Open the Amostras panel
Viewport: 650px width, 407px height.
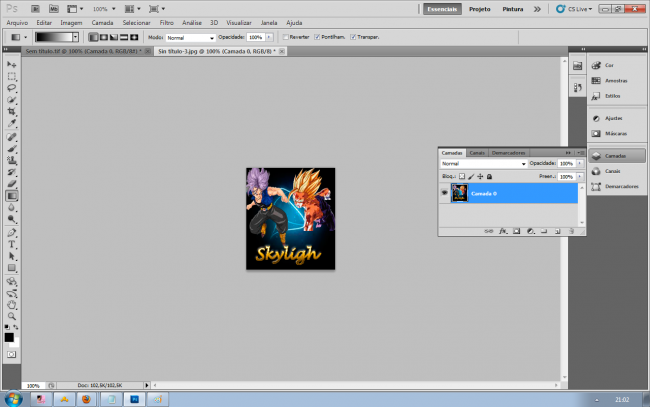616,81
